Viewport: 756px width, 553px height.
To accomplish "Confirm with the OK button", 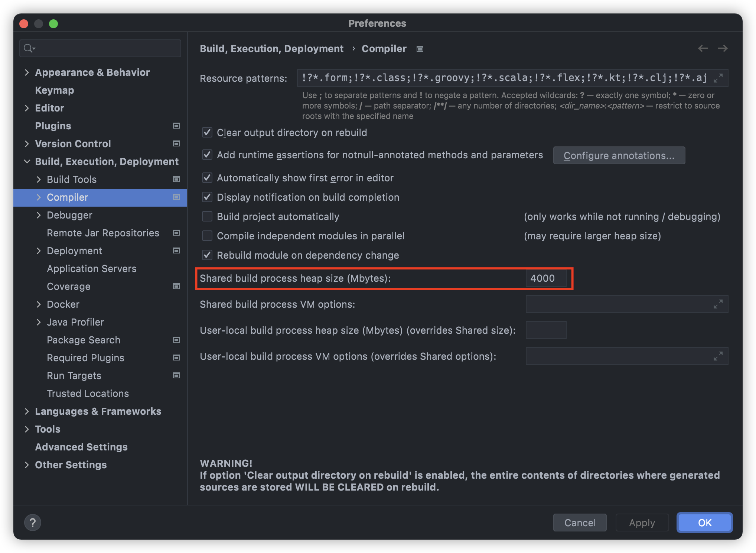I will point(704,523).
